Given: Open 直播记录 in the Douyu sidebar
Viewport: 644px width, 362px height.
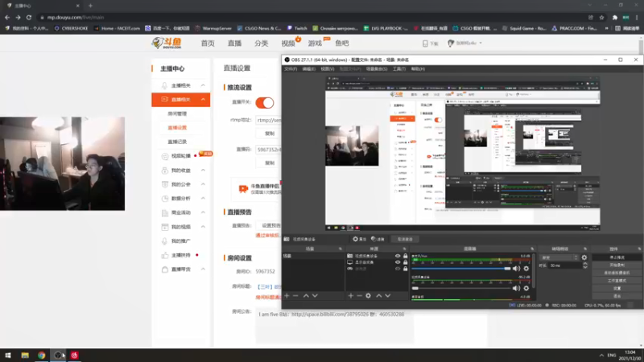Looking at the screenshot, I should point(177,142).
